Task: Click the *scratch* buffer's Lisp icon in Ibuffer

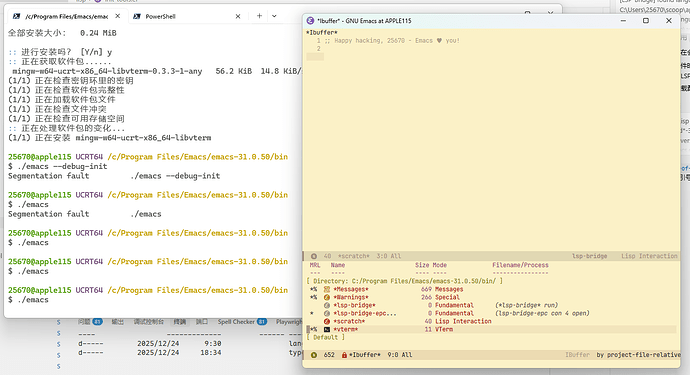Action: click(327, 321)
